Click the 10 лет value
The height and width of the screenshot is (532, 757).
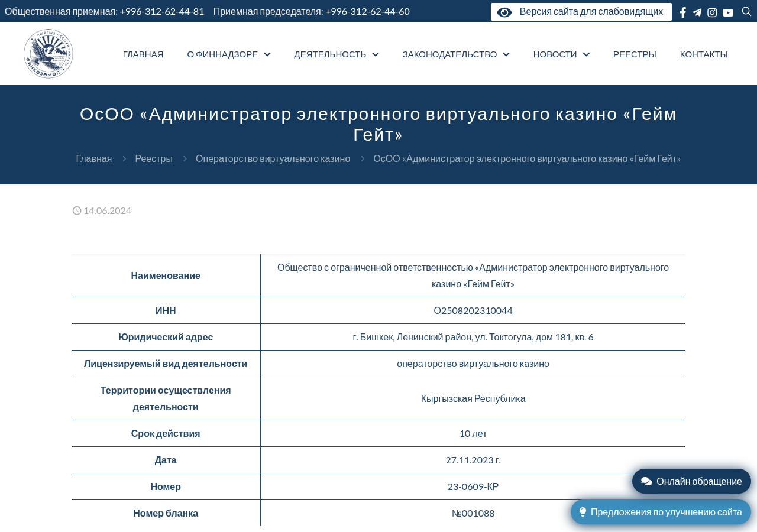473,433
